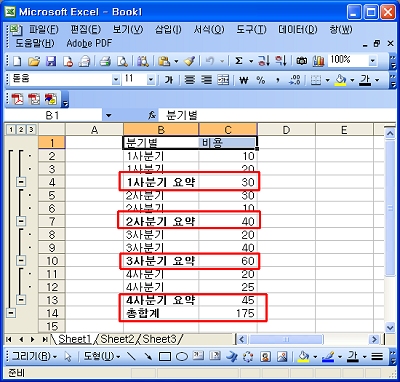
Task: Open the 데이터(D) menu
Action: coord(298,30)
